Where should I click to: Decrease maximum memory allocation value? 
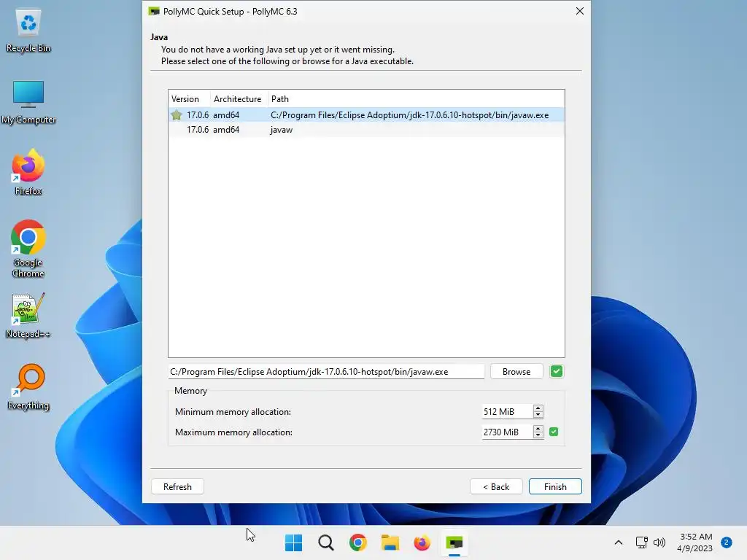pyautogui.click(x=538, y=435)
